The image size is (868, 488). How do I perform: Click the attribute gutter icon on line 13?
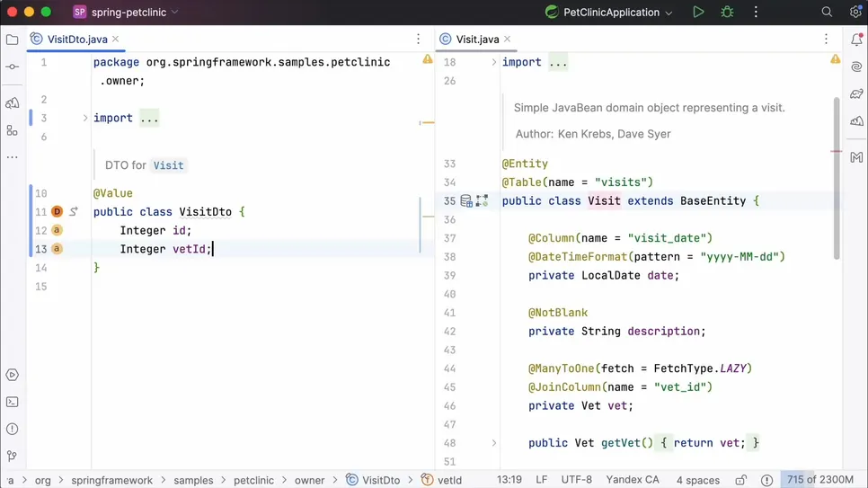tap(57, 249)
